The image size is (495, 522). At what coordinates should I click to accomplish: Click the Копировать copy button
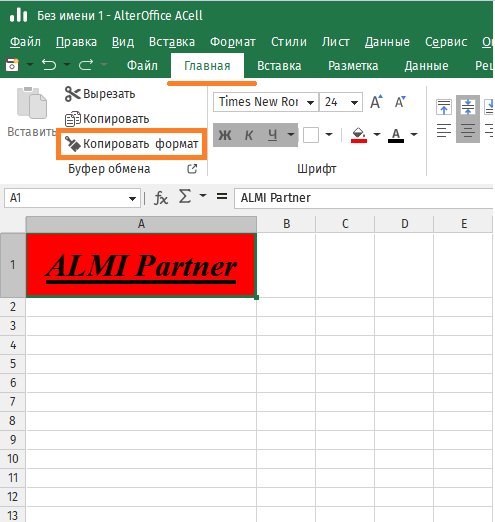107,119
